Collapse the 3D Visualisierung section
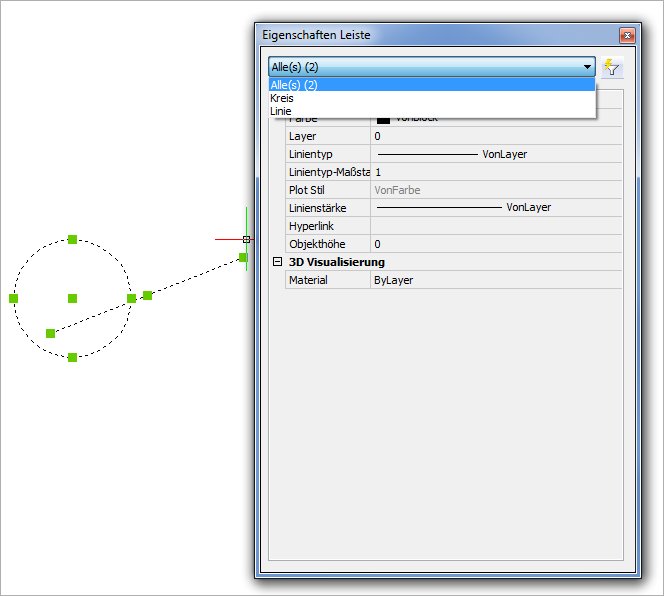 (x=277, y=262)
